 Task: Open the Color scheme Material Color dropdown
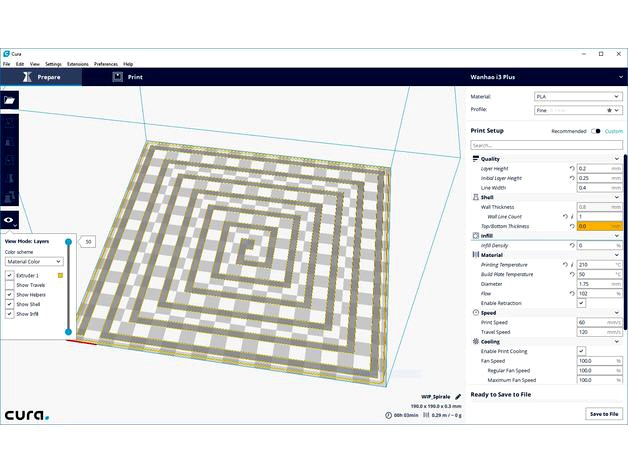[34, 262]
